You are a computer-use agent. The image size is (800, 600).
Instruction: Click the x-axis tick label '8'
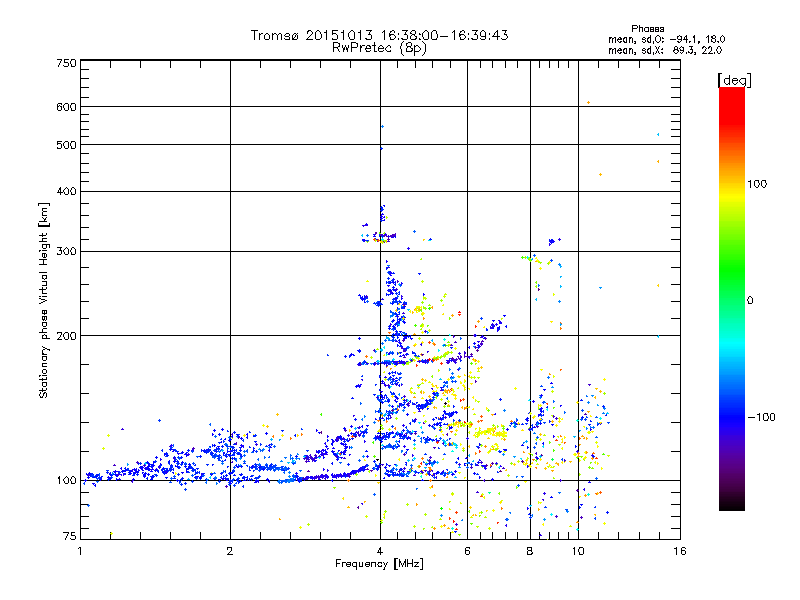pyautogui.click(x=530, y=551)
